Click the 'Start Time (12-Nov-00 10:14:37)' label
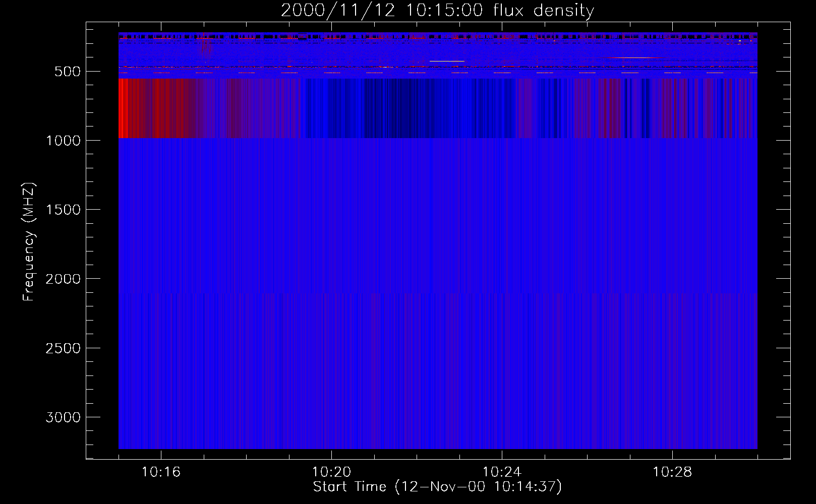Image resolution: width=816 pixels, height=504 pixels. [437, 487]
